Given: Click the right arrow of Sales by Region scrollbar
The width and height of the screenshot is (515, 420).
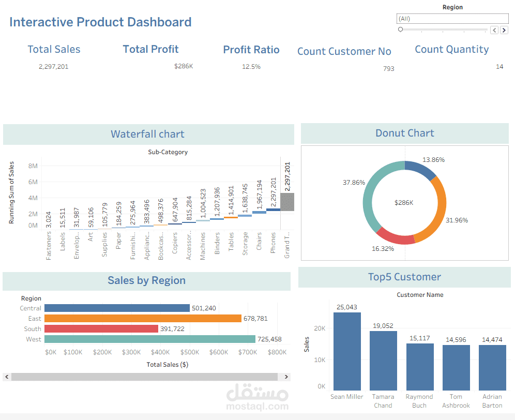Looking at the screenshot, I should (x=286, y=377).
